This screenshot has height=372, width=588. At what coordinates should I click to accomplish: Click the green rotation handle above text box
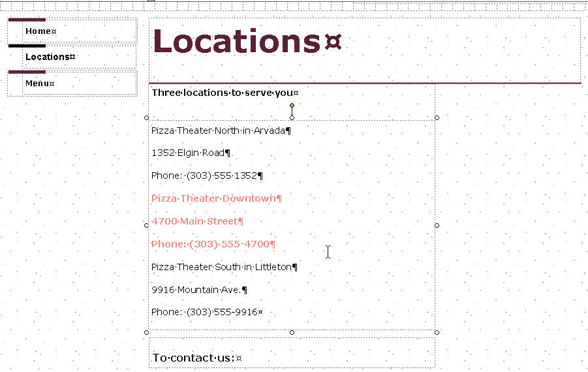[292, 105]
